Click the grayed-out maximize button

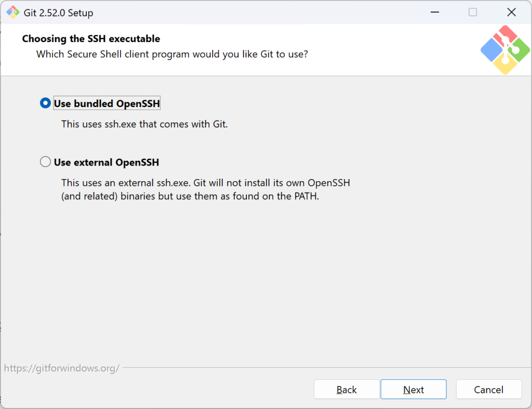pos(472,12)
